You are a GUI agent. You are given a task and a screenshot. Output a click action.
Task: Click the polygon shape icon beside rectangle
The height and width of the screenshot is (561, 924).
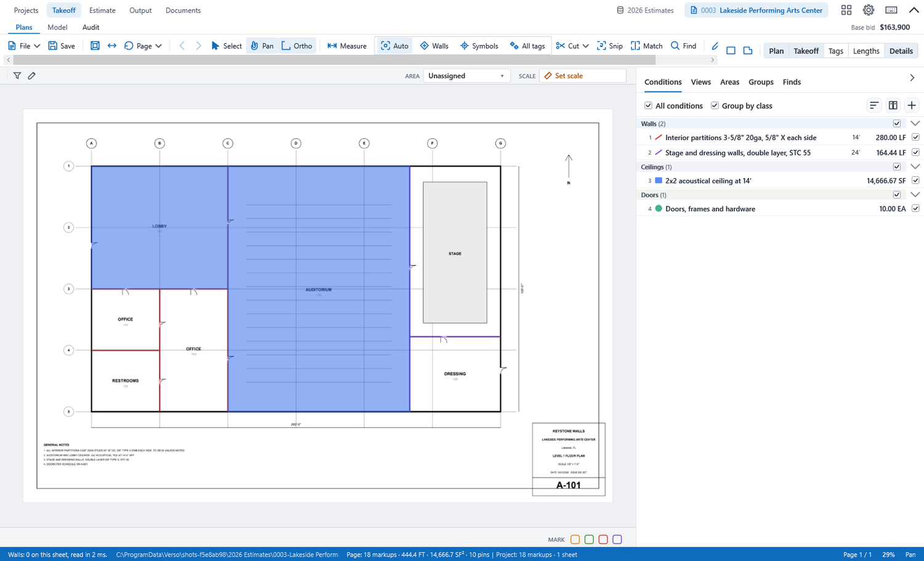[x=748, y=51]
